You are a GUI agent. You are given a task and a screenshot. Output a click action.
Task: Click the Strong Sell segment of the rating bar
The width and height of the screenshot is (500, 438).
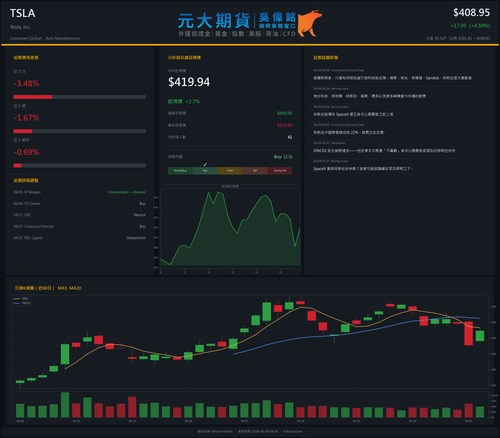tap(280, 171)
